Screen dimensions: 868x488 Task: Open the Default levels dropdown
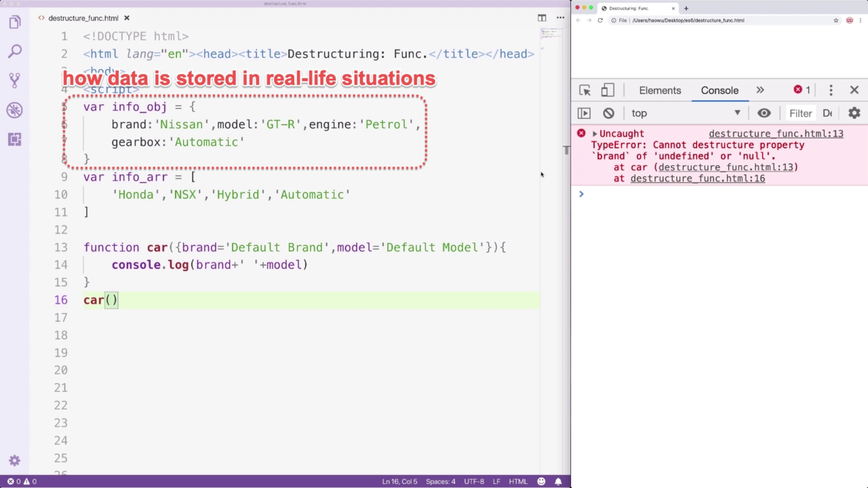pyautogui.click(x=827, y=113)
